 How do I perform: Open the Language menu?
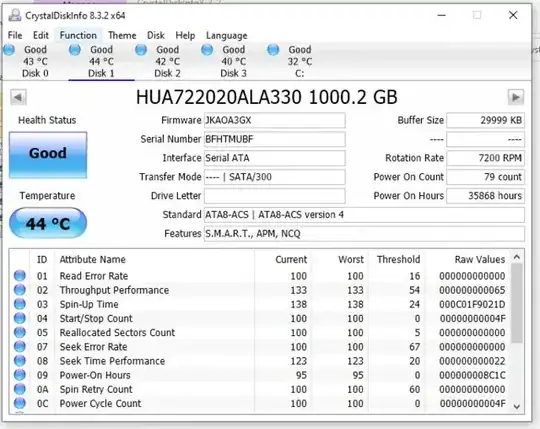click(x=227, y=35)
